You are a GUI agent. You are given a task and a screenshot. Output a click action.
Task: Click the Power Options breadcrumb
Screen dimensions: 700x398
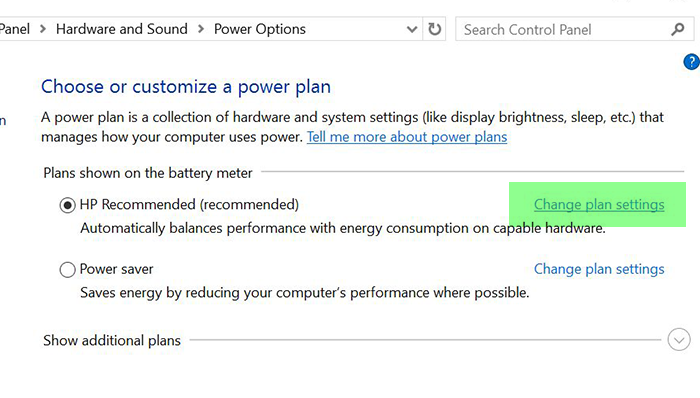tap(260, 29)
